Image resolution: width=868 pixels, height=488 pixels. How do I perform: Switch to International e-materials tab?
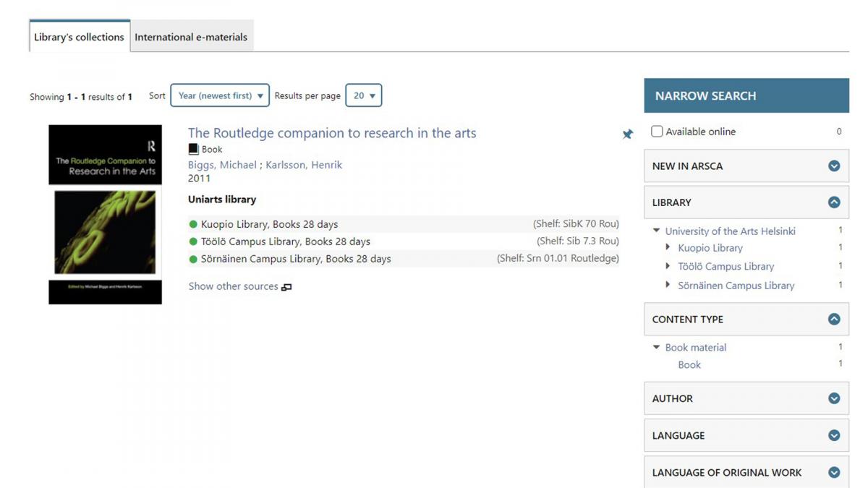pos(191,37)
